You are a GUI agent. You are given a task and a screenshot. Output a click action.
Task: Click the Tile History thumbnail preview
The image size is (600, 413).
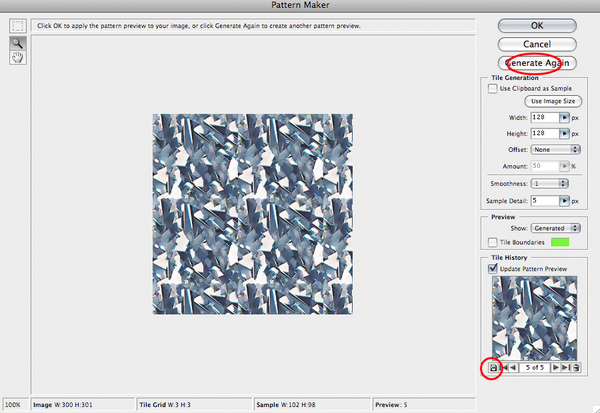pos(535,318)
